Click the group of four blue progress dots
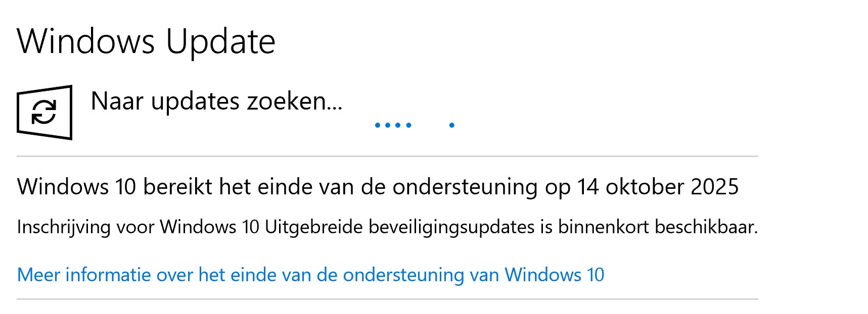Image resolution: width=868 pixels, height=314 pixels. pos(393,125)
